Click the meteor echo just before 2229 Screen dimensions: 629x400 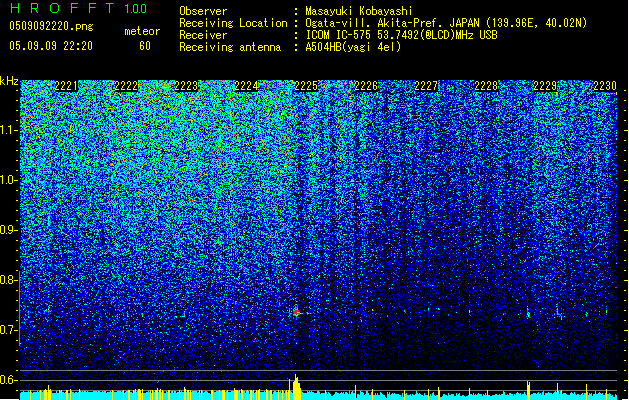(x=528, y=313)
